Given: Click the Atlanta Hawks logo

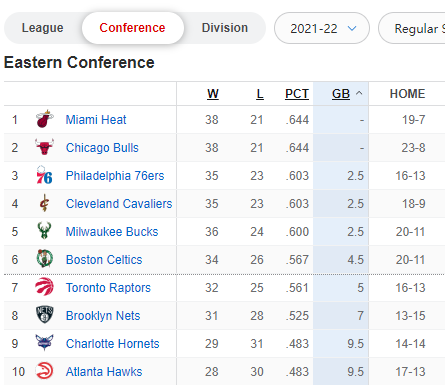Looking at the screenshot, I should pos(44,371).
